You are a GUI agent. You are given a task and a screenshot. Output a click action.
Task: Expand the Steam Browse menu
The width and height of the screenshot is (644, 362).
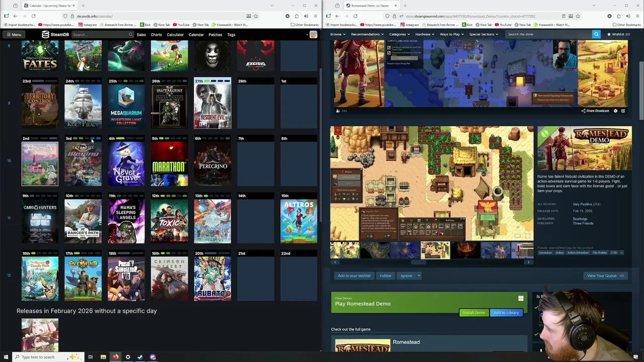coord(337,34)
